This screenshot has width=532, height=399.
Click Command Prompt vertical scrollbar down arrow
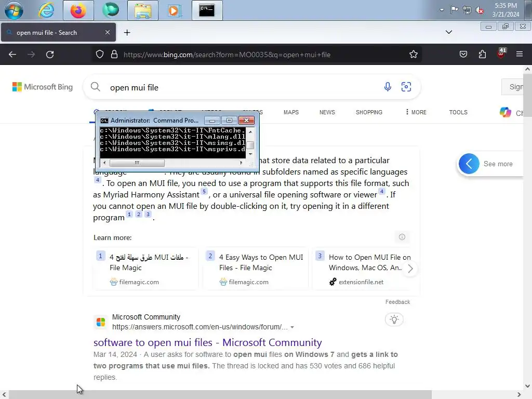[x=250, y=154]
